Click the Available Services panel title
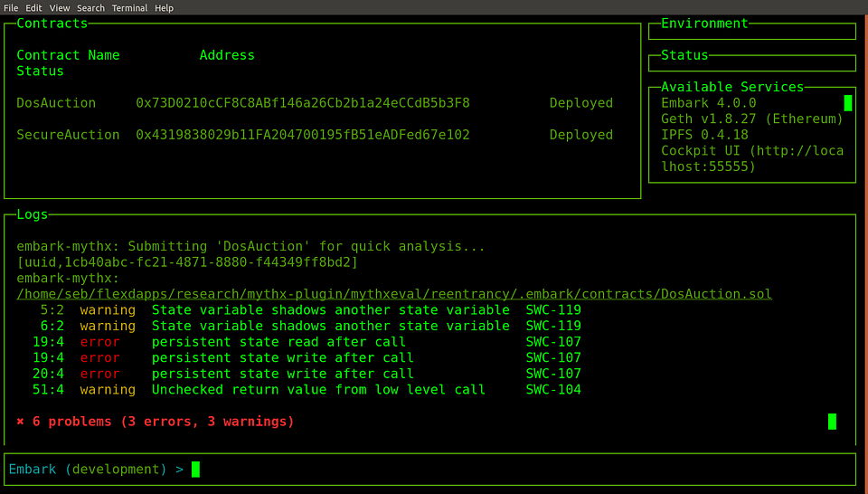The width and height of the screenshot is (868, 494). (732, 87)
